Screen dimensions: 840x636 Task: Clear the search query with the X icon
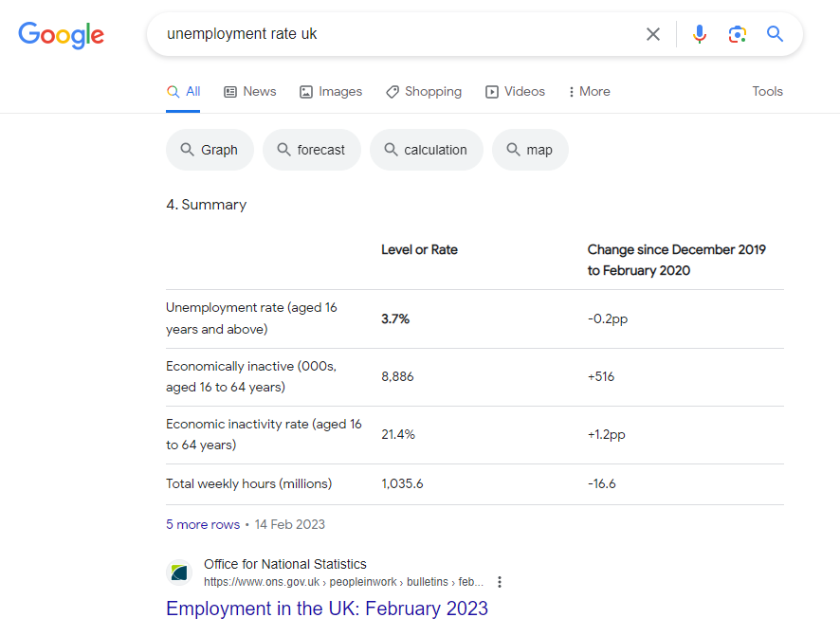pos(652,34)
